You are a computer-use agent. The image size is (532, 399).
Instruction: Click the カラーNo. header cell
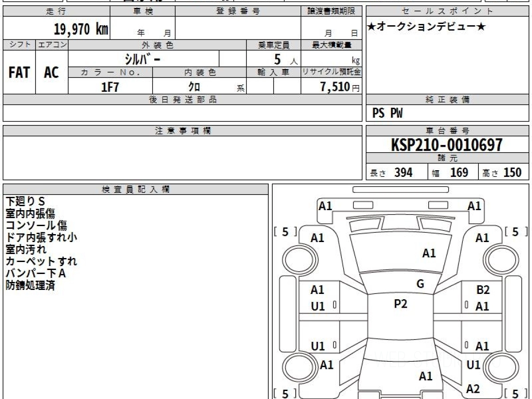tap(110, 72)
